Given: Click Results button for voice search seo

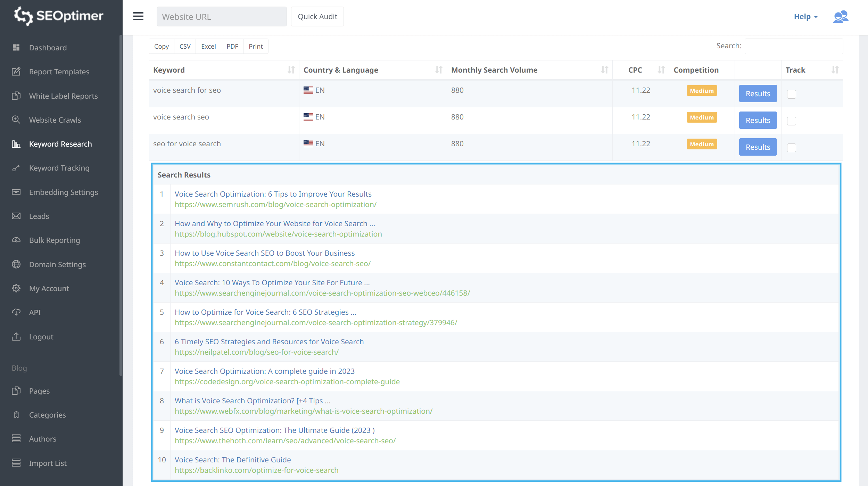Looking at the screenshot, I should pyautogui.click(x=758, y=120).
